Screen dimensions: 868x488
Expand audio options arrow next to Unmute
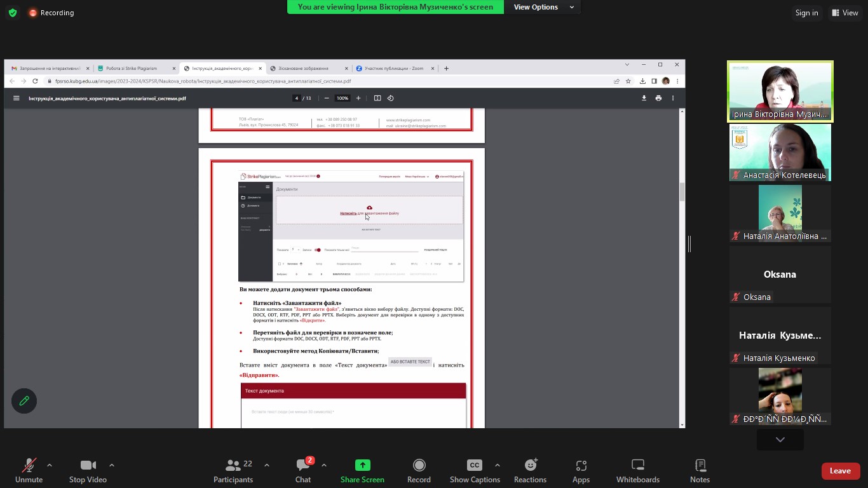[50, 465]
